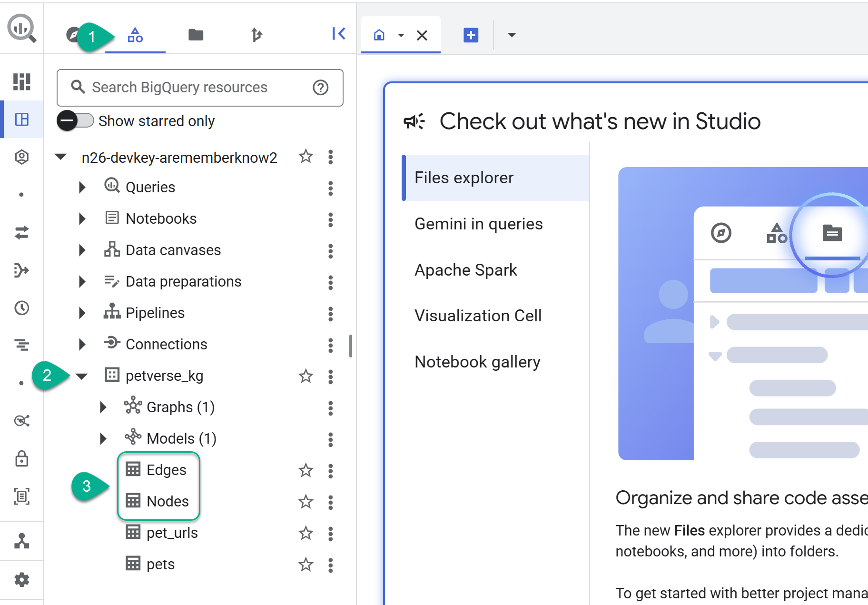
Task: Toggle Show starred only switch
Action: [75, 121]
